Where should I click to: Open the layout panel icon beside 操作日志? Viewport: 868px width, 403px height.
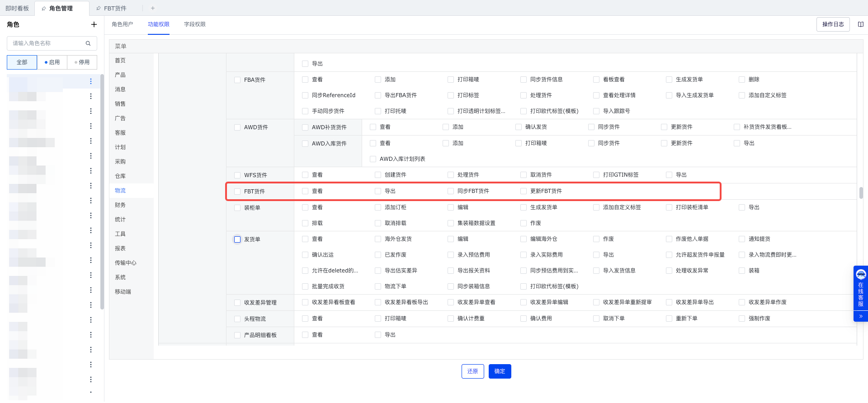click(860, 24)
